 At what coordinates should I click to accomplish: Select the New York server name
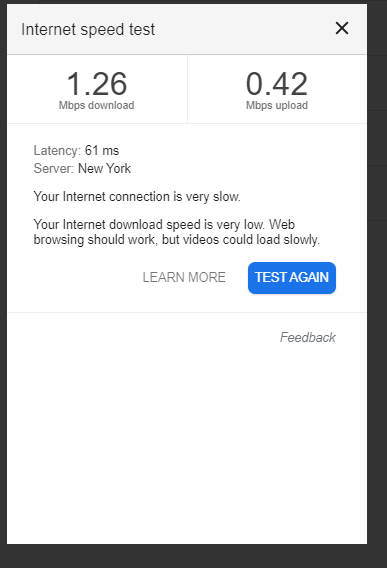pyautogui.click(x=104, y=168)
